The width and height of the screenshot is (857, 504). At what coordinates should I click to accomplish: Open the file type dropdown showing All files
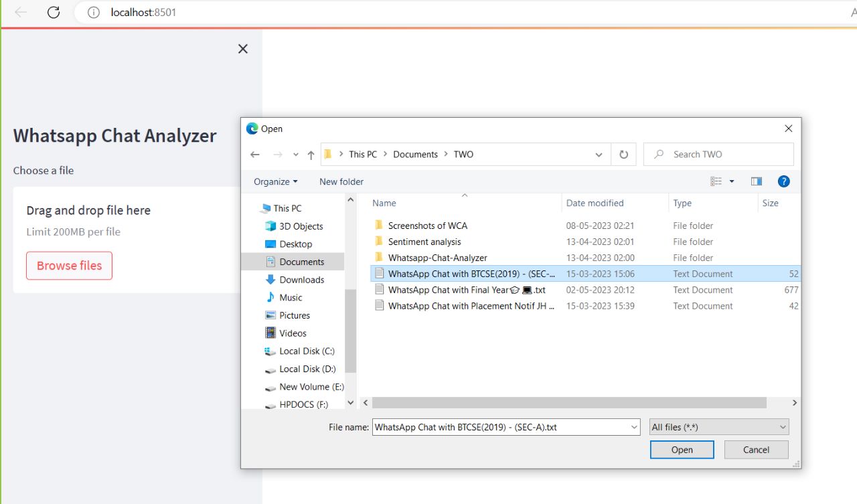tap(718, 426)
